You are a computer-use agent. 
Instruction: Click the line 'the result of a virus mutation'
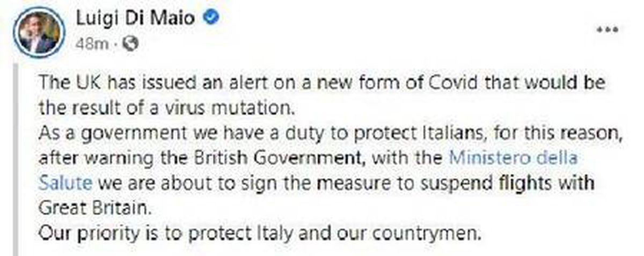coord(167,109)
